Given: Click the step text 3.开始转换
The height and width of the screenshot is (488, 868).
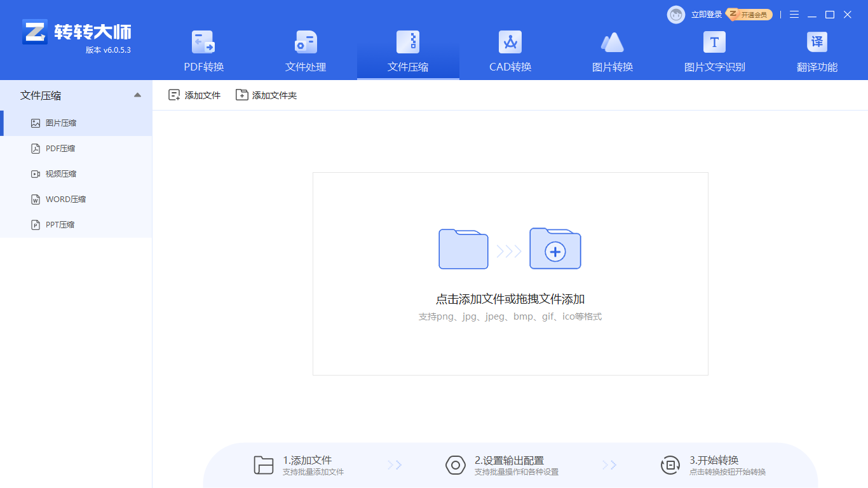Looking at the screenshot, I should [x=714, y=460].
